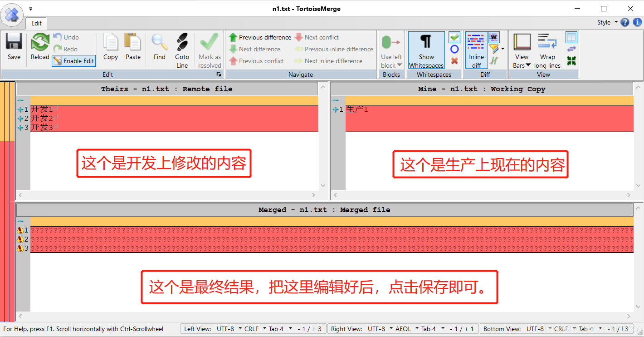644x337 pixels.
Task: Open the Edit group dialog launcher
Action: pyautogui.click(x=219, y=74)
